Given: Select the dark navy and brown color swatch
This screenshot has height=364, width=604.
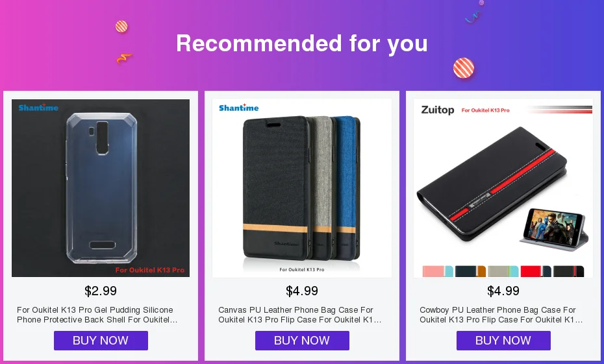Looking at the screenshot, I should click(470, 271).
